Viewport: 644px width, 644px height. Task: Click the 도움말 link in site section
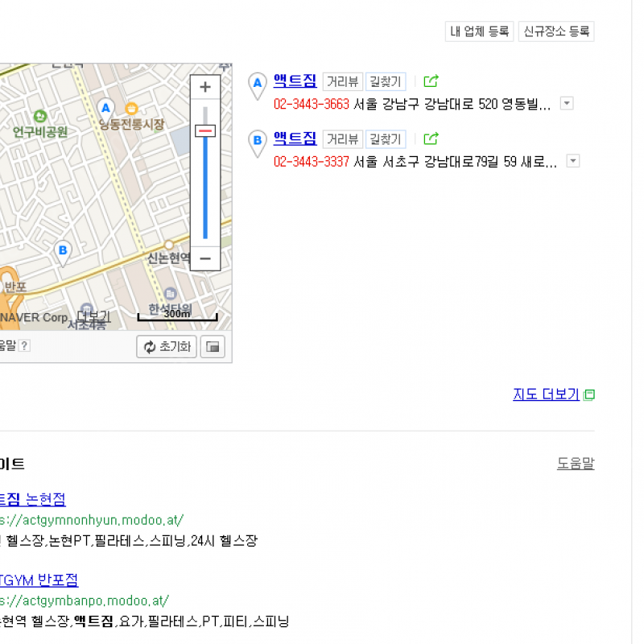click(576, 464)
